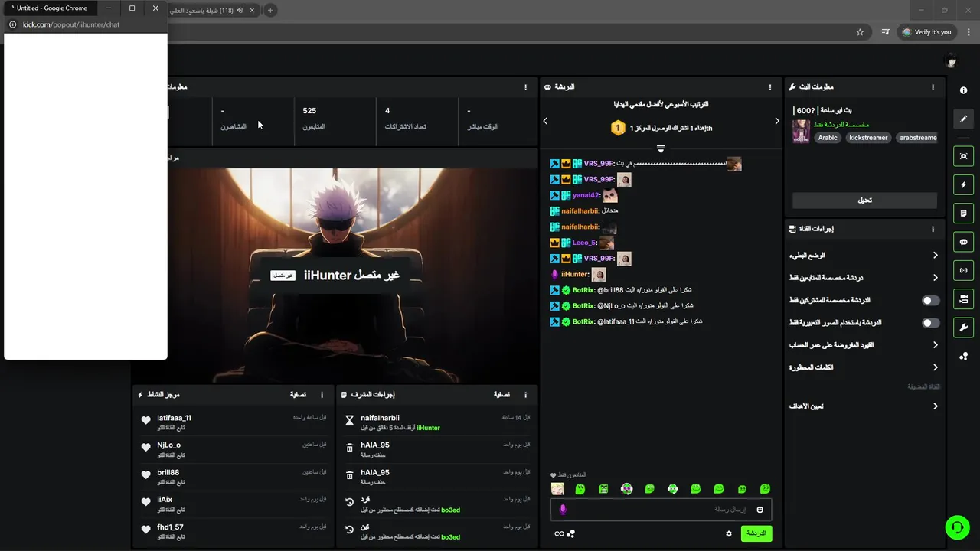Click the profile avatar at top right

952,62
